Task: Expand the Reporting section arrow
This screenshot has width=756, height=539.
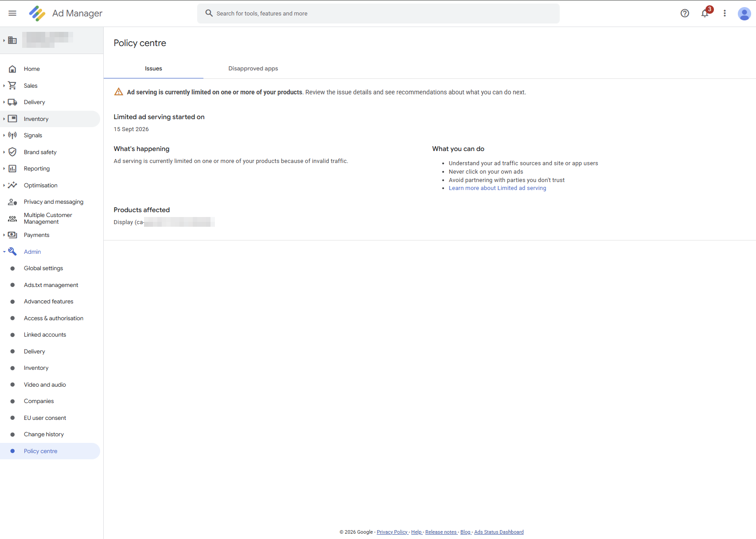Action: [x=4, y=169]
